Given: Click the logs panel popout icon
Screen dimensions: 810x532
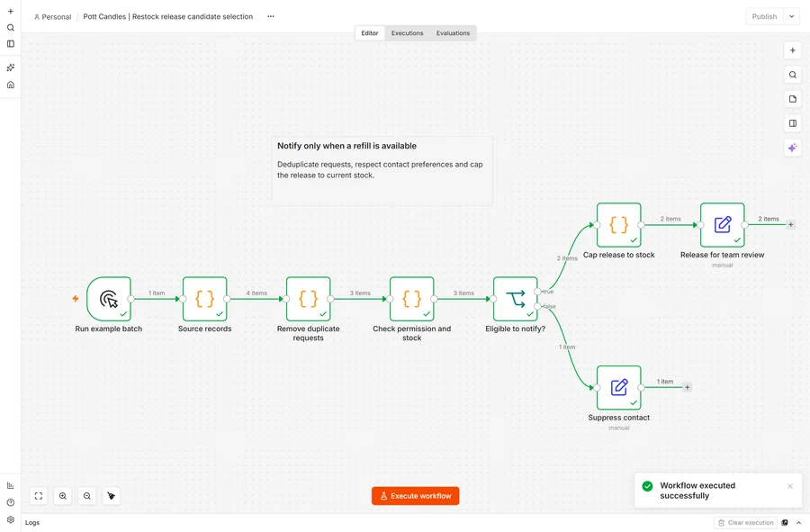Looking at the screenshot, I should (x=785, y=523).
